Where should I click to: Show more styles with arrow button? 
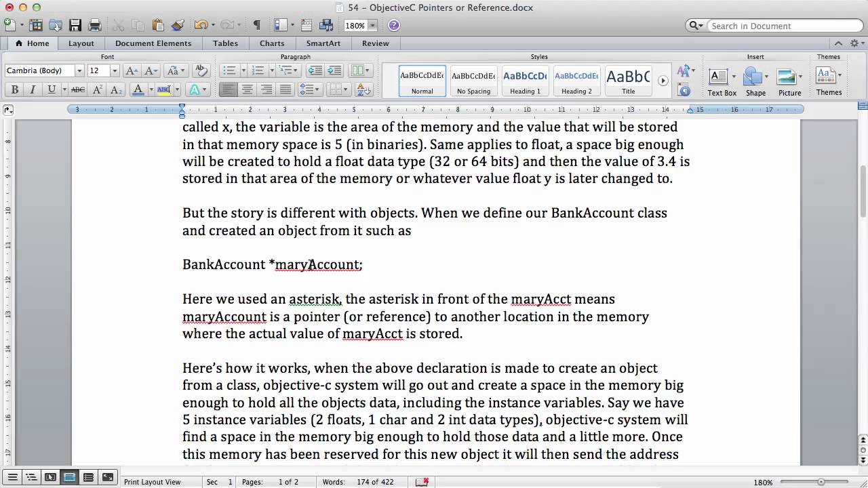pos(663,81)
